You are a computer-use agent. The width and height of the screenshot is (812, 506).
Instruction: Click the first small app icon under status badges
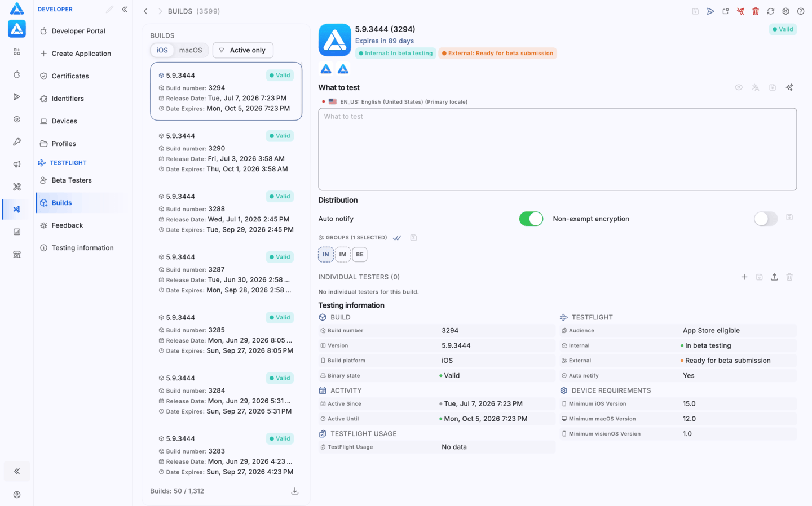click(x=326, y=69)
